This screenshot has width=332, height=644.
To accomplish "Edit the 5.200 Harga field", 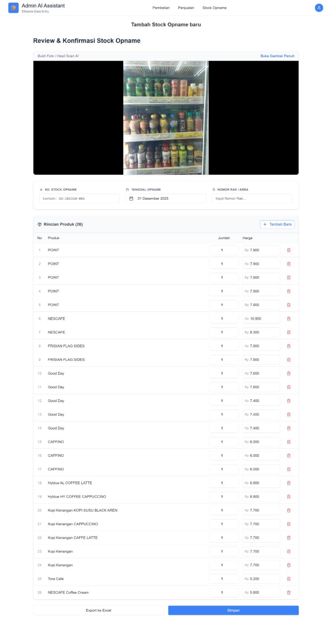I will pyautogui.click(x=261, y=579).
